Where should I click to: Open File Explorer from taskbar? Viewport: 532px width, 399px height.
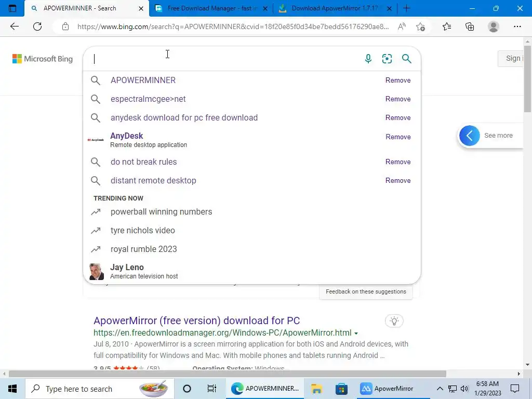[x=316, y=389]
